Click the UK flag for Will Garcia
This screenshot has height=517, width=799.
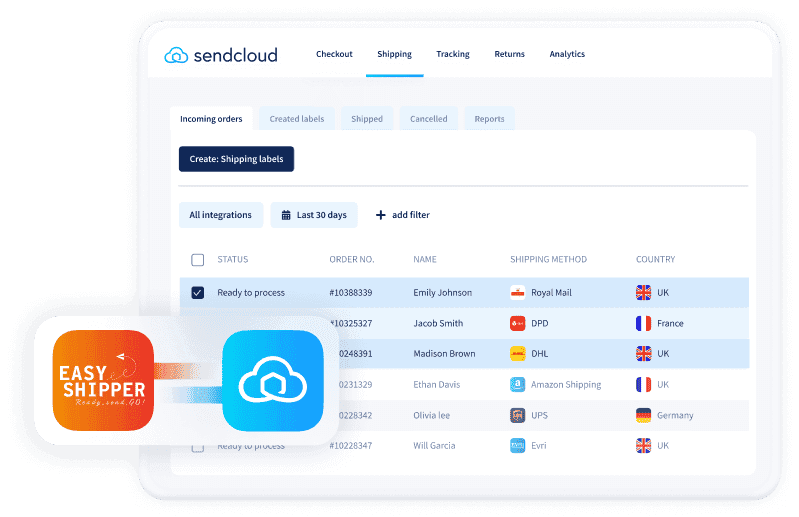coord(644,446)
